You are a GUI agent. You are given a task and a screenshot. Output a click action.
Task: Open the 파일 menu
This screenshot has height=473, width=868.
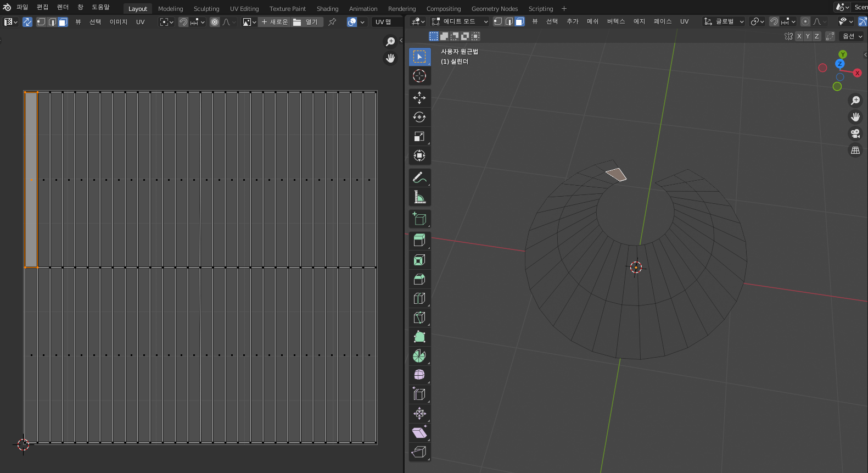coord(22,7)
